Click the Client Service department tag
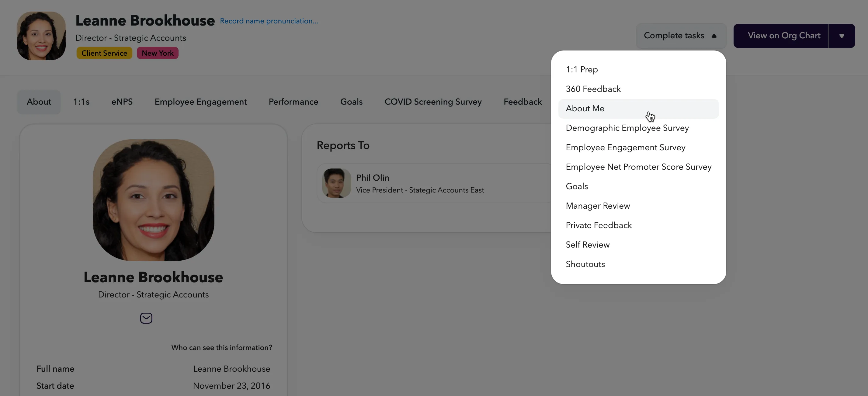The image size is (868, 396). (104, 53)
